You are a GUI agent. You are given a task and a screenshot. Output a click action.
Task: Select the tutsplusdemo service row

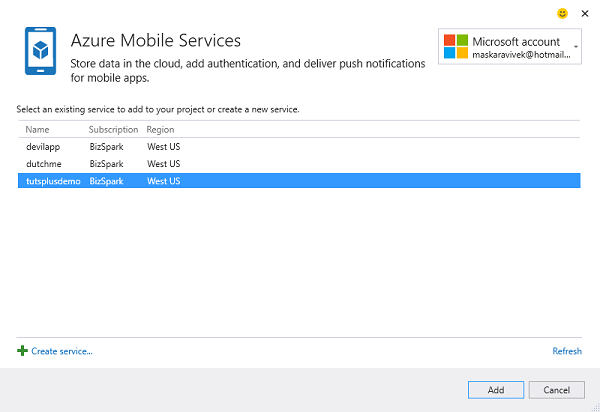click(x=299, y=181)
